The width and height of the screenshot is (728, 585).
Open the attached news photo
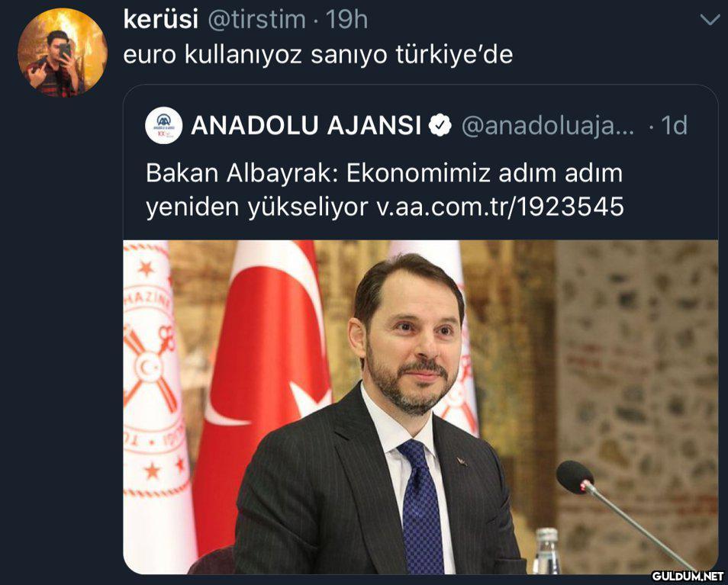point(420,407)
